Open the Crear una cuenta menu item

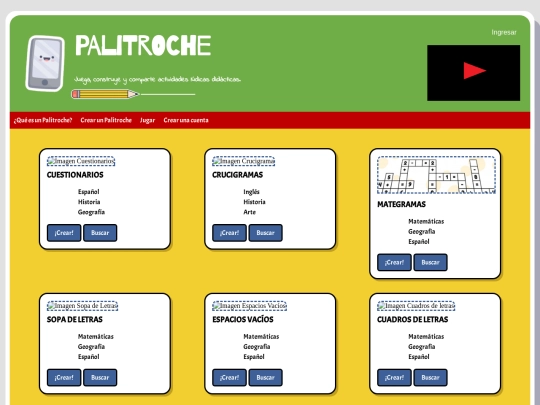pos(186,120)
